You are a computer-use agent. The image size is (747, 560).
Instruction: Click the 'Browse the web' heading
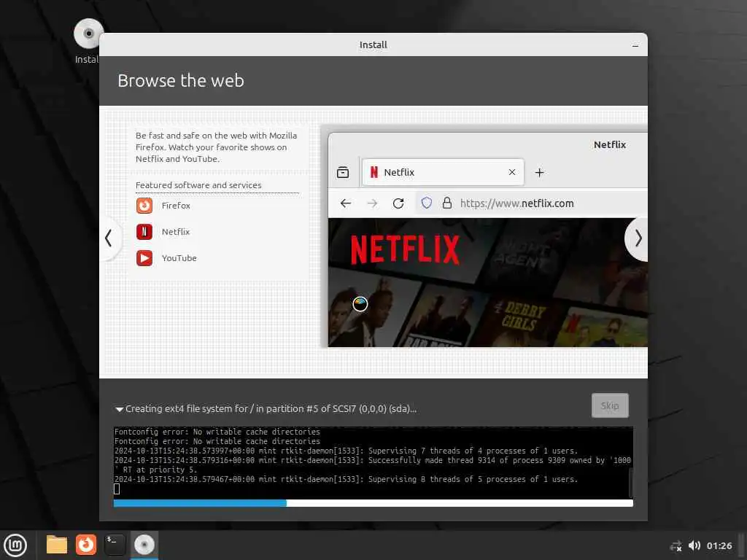pyautogui.click(x=181, y=80)
